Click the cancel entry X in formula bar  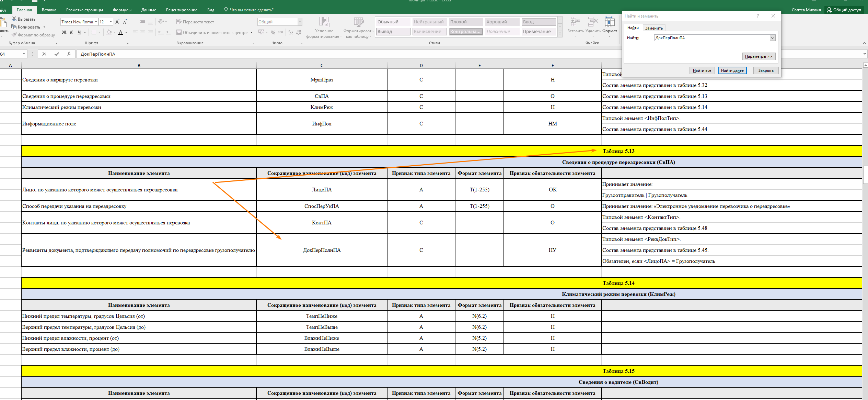[44, 54]
